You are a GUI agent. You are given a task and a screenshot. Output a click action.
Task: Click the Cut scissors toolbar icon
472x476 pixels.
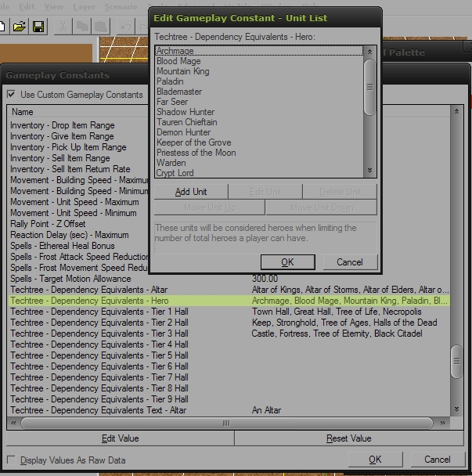click(x=63, y=27)
